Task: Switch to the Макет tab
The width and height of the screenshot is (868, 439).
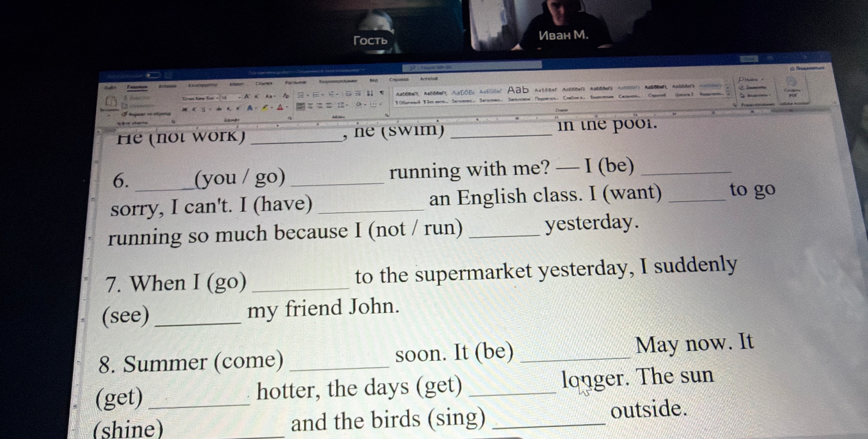Action: coord(237,85)
